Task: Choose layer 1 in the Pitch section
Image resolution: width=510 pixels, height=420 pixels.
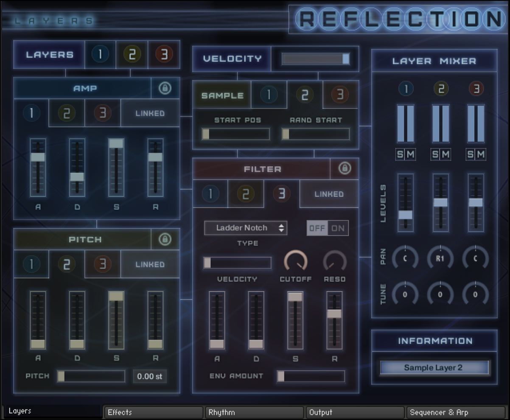Action: coord(31,264)
